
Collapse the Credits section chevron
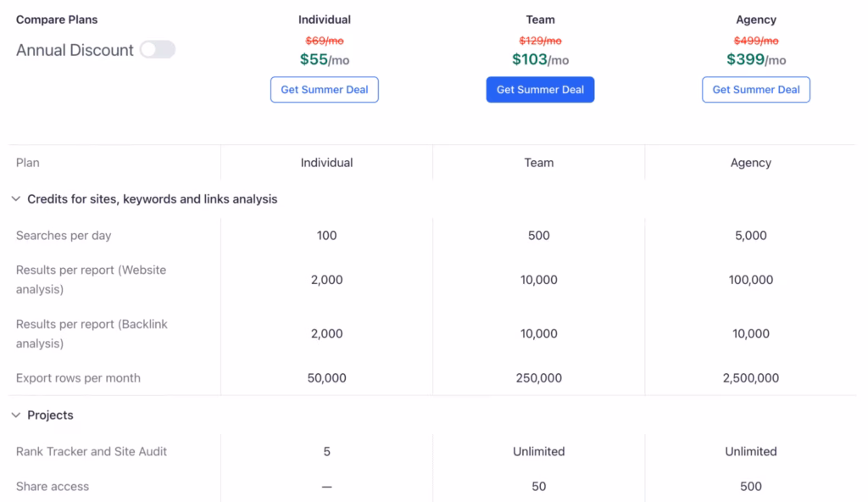point(16,199)
